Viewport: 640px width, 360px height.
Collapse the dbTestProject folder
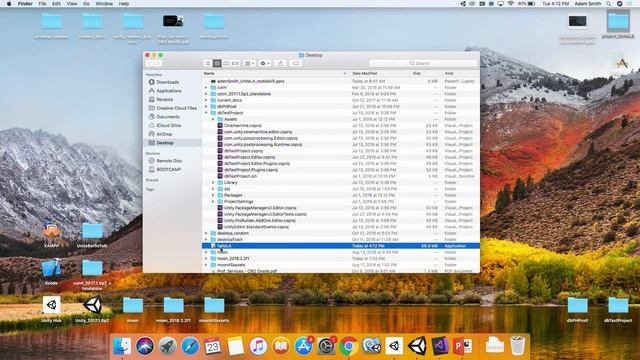(206, 113)
